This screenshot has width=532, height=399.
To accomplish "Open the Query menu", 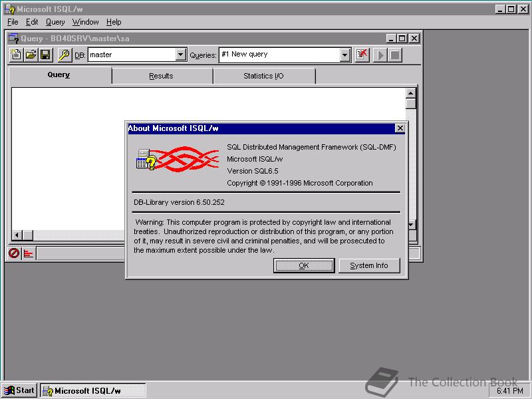I will [55, 22].
